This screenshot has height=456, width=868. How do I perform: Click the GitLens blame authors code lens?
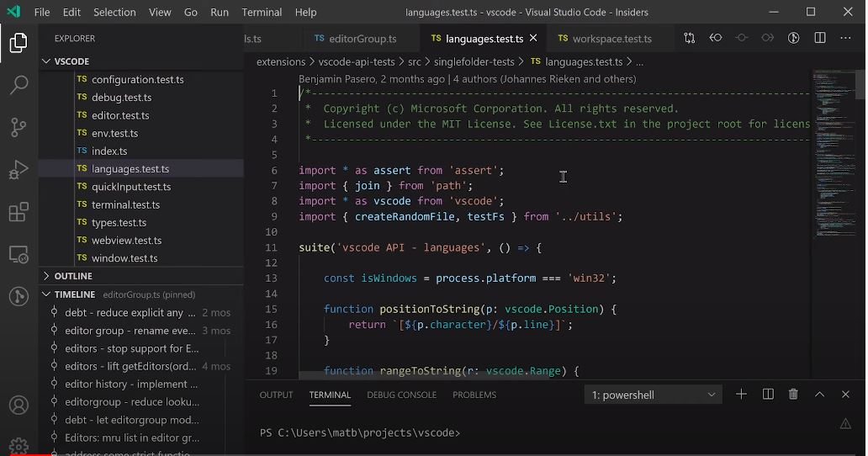(x=468, y=78)
